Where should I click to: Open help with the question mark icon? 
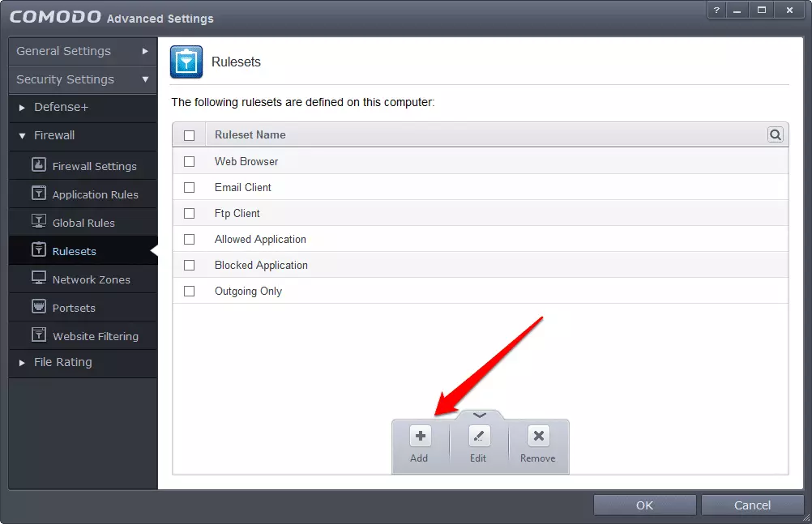[x=717, y=11]
